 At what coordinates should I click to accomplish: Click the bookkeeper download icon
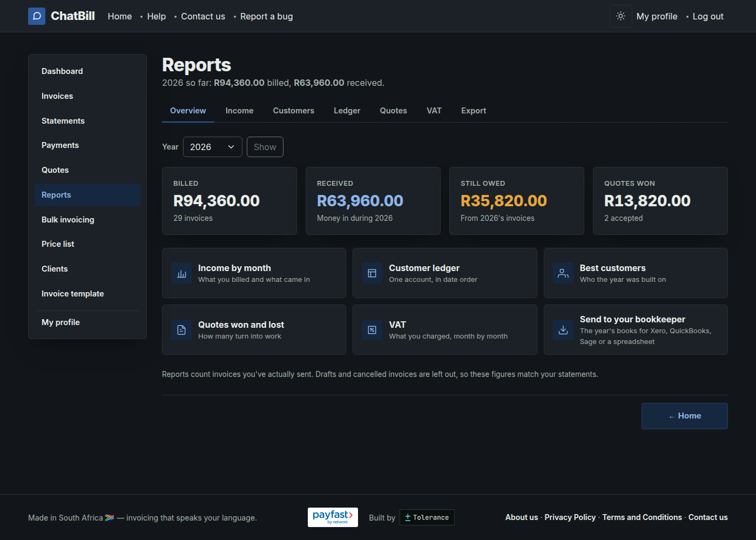tap(563, 330)
